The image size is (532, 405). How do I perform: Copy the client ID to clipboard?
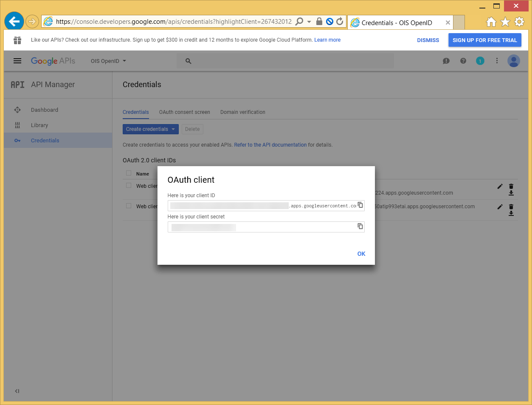pos(360,205)
